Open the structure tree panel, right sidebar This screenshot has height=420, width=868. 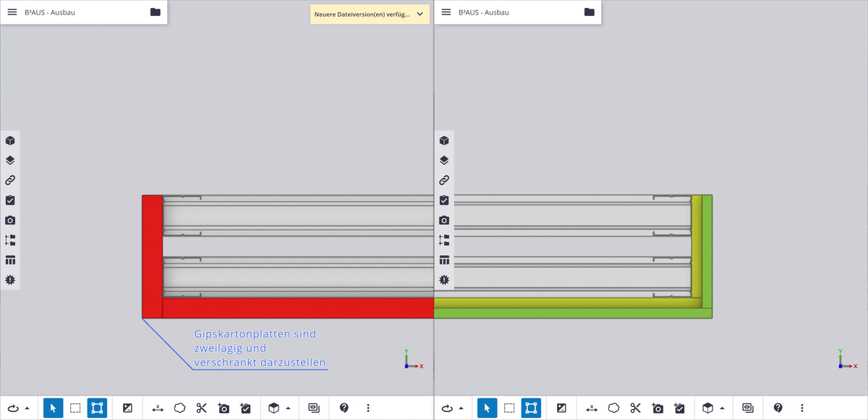pyautogui.click(x=444, y=240)
